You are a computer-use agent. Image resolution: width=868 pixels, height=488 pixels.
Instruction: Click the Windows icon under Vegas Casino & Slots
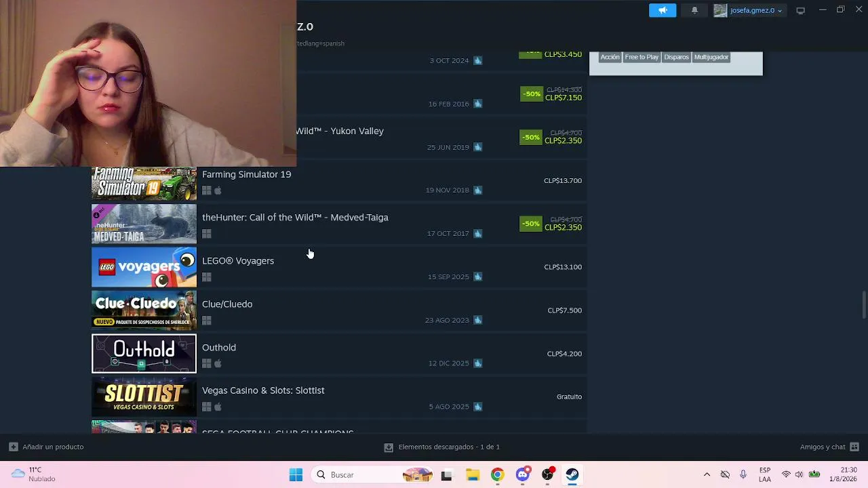(207, 407)
